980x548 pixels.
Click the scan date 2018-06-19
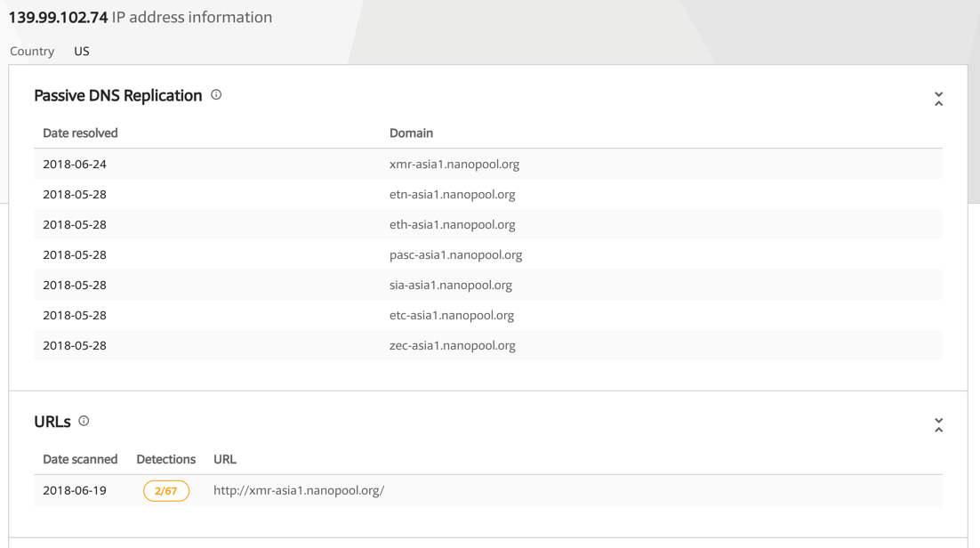(x=75, y=490)
